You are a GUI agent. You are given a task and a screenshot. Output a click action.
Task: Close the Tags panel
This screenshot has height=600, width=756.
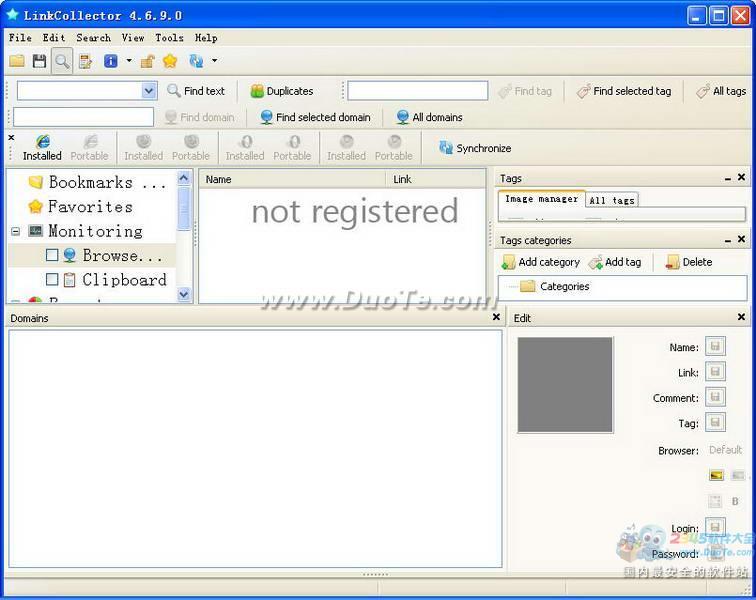[x=742, y=177]
